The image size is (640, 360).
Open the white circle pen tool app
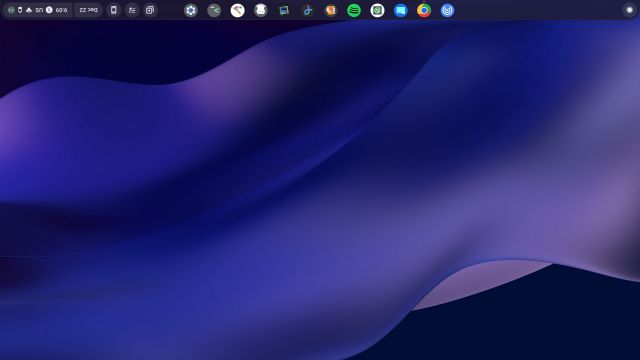(237, 10)
